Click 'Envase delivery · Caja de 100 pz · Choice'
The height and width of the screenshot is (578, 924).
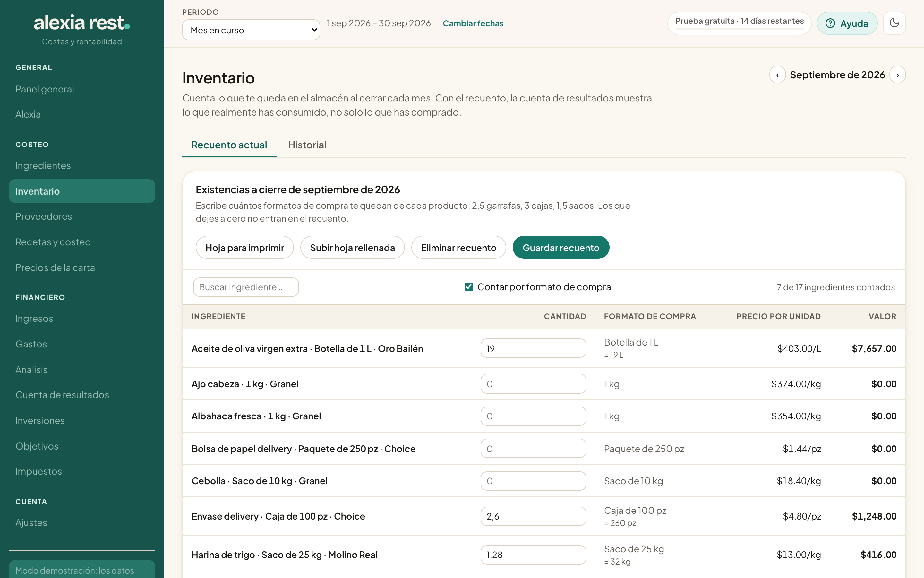tap(278, 516)
